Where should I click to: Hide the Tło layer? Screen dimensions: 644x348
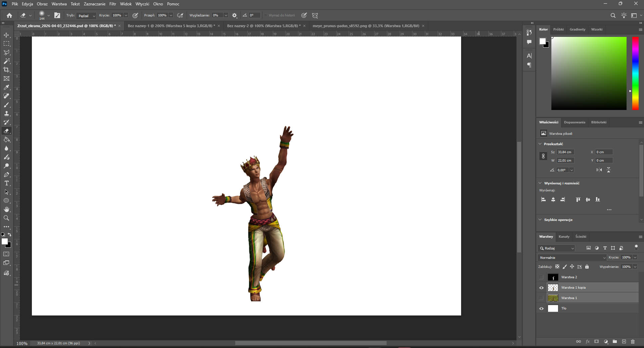[541, 308]
